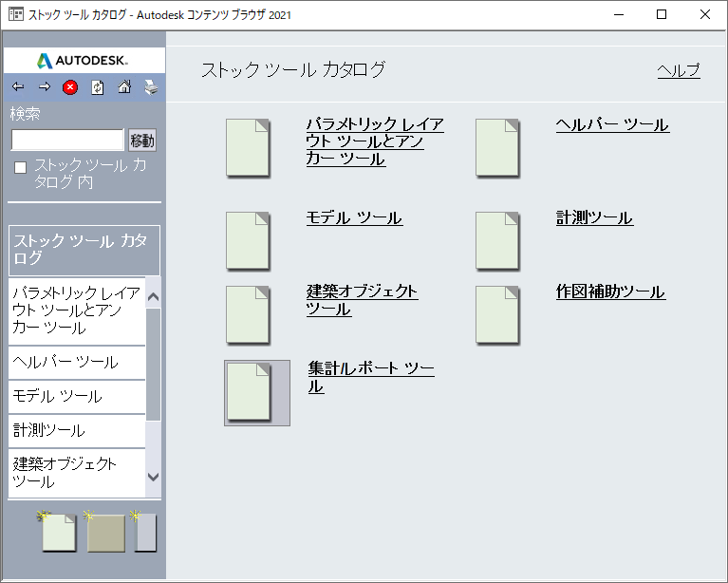Click the new tool page icon at bottom left

pos(58,531)
